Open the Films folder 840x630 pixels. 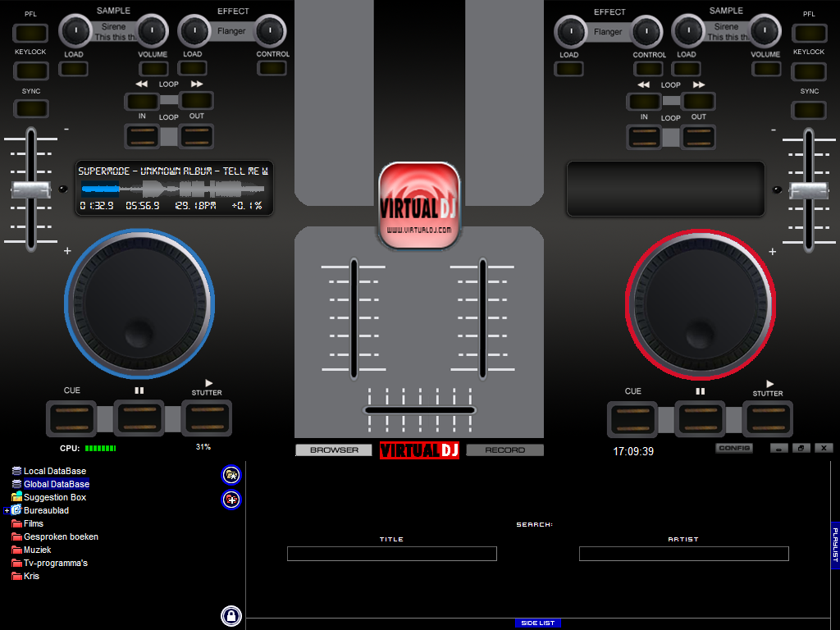pyautogui.click(x=33, y=523)
